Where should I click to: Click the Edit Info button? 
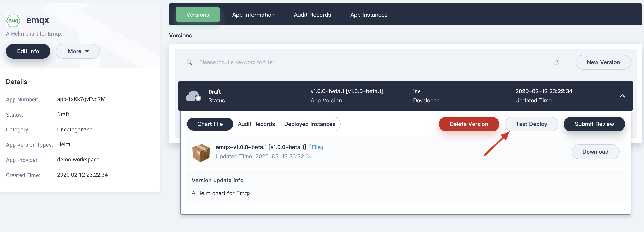tap(28, 51)
